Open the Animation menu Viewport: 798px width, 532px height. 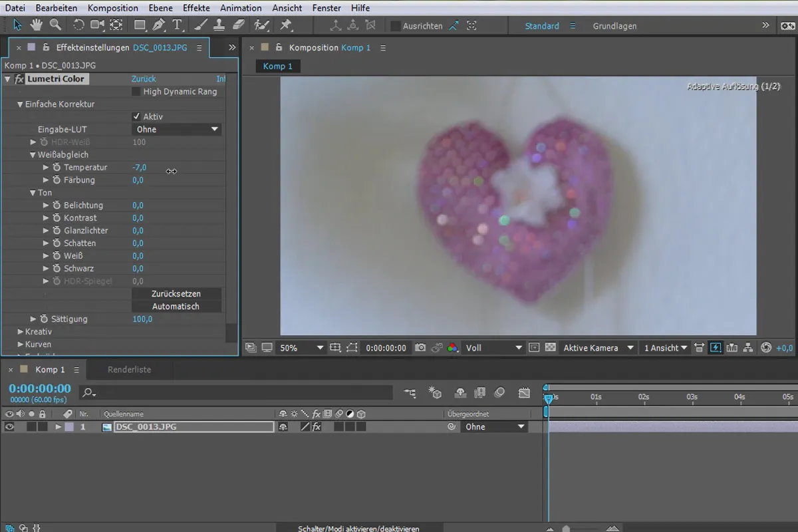(241, 8)
